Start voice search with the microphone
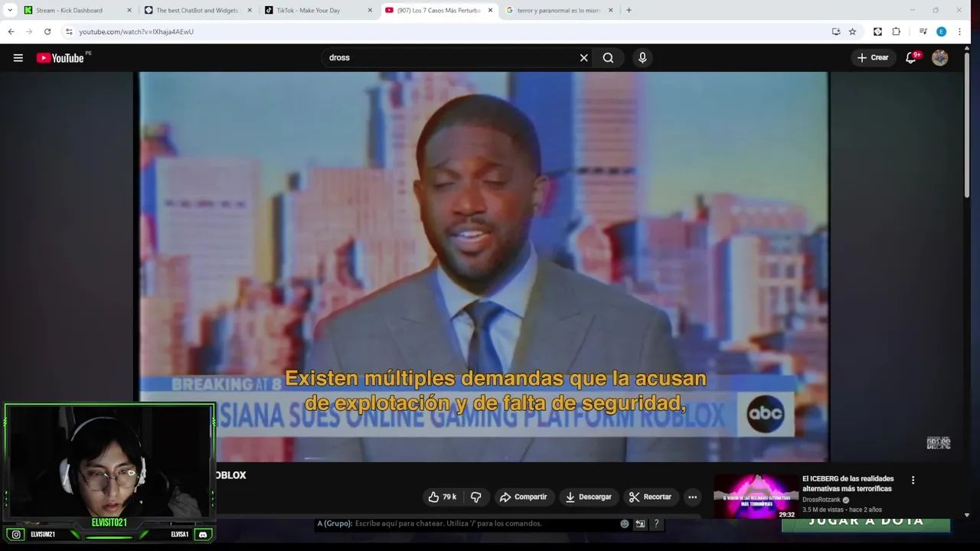This screenshot has width=980, height=551. coord(642,57)
